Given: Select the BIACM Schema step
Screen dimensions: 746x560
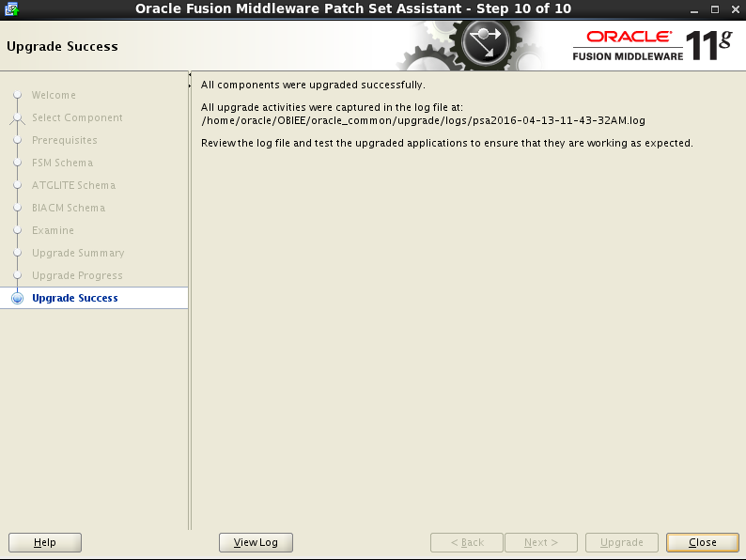Looking at the screenshot, I should [x=69, y=208].
